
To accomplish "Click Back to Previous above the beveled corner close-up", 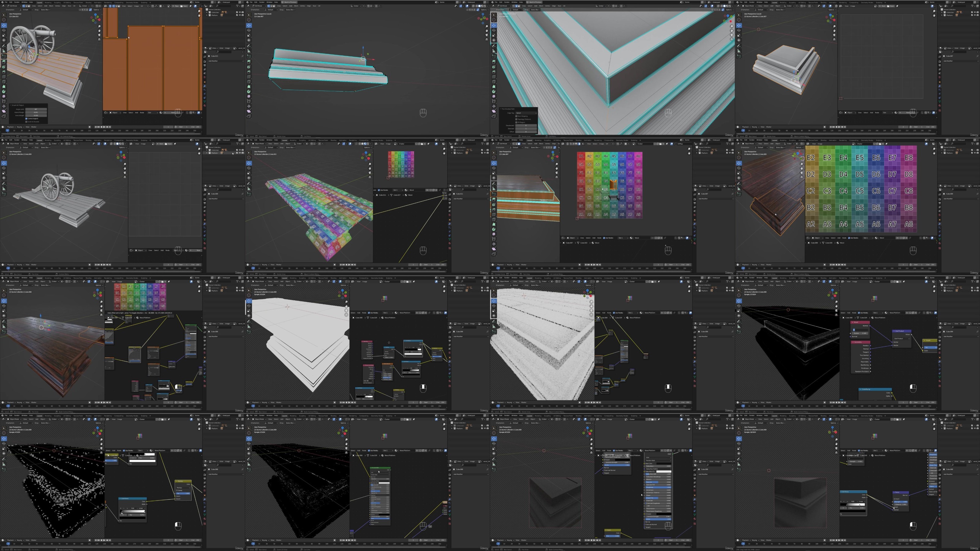I will pos(534,2).
